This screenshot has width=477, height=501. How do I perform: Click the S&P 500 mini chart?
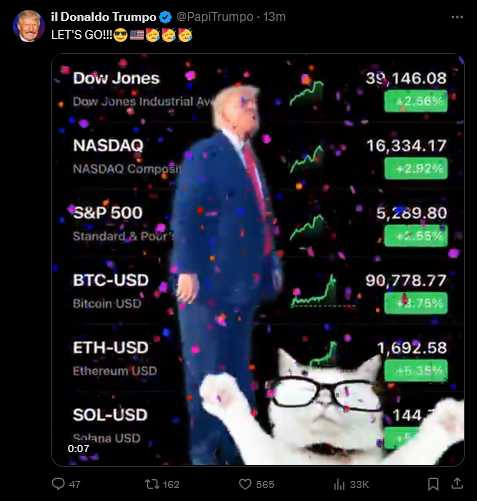(307, 227)
